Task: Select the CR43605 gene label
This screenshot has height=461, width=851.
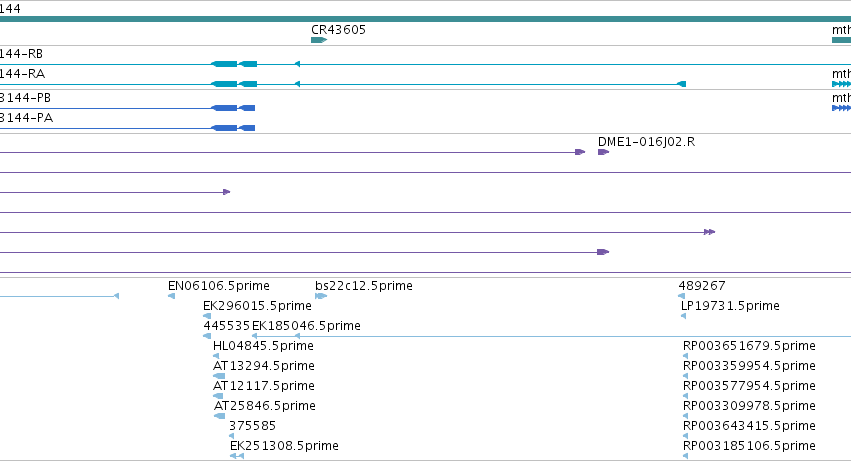Action: 338,29
